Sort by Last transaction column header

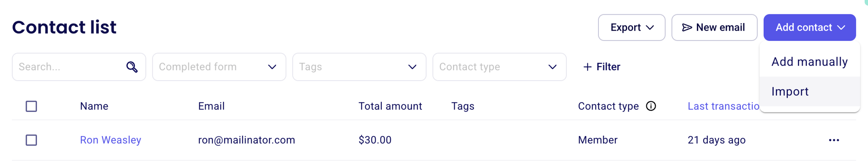(723, 106)
